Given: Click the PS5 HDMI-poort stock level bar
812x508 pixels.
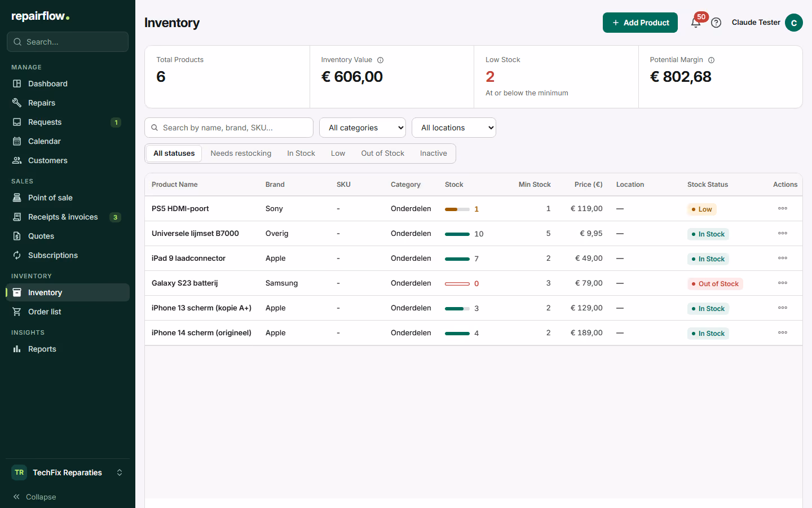Looking at the screenshot, I should tap(457, 209).
